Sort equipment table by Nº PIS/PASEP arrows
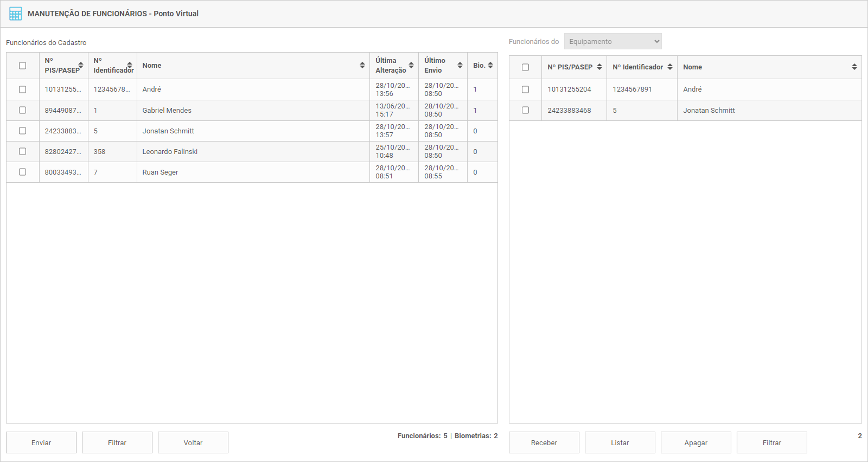Viewport: 868px width, 462px height. (x=599, y=67)
